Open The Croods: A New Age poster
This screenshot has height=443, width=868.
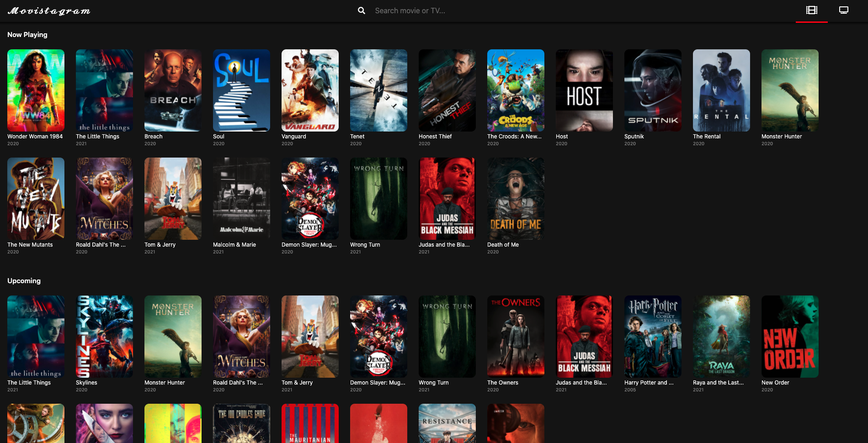tap(516, 90)
